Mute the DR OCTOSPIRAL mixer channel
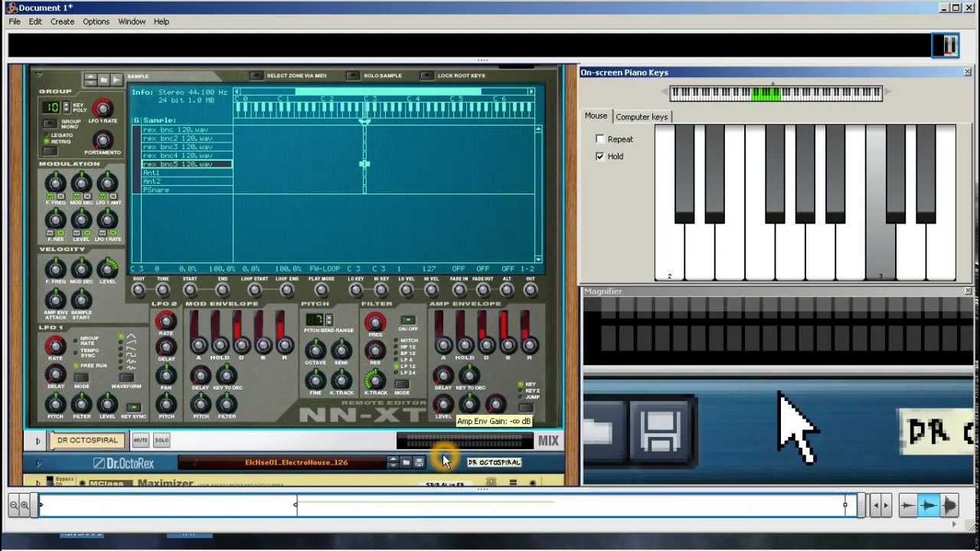The height and width of the screenshot is (551, 980). (x=141, y=440)
